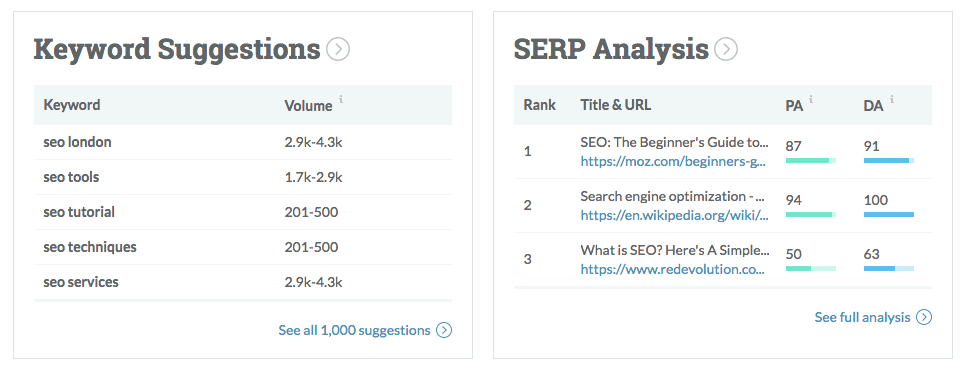Viewport: 961px width, 366px height.
Task: Open the moz.com beginners guide URL
Action: (x=674, y=161)
